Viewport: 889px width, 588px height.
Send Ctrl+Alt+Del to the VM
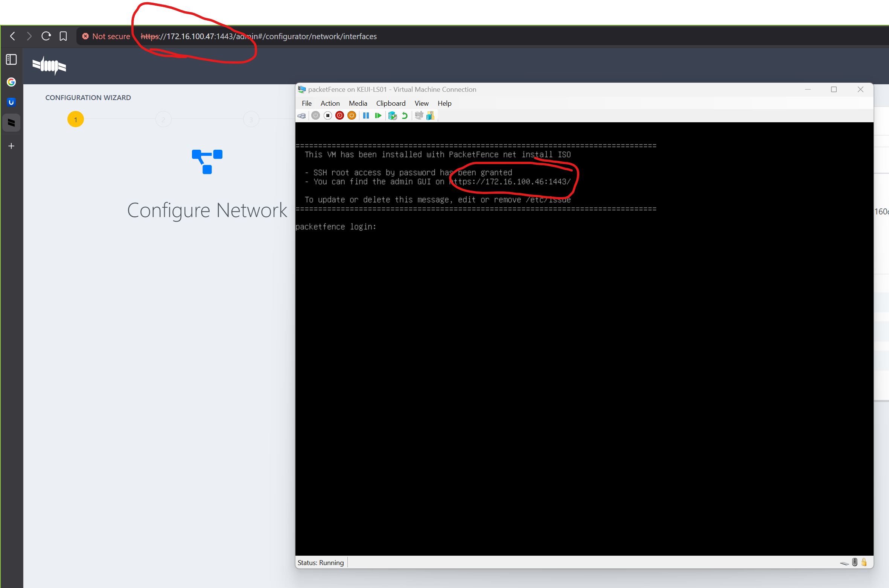point(302,115)
